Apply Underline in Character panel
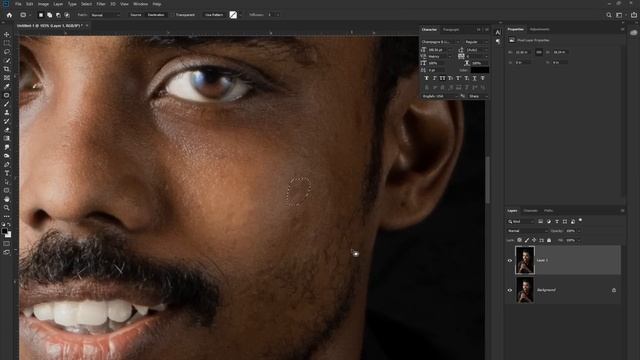This screenshot has width=640, height=360. (x=474, y=78)
